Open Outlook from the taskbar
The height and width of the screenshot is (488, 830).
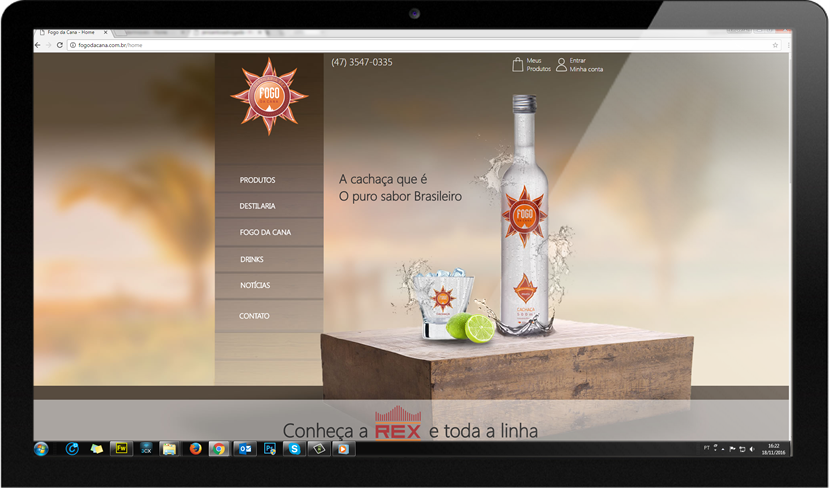pyautogui.click(x=245, y=449)
